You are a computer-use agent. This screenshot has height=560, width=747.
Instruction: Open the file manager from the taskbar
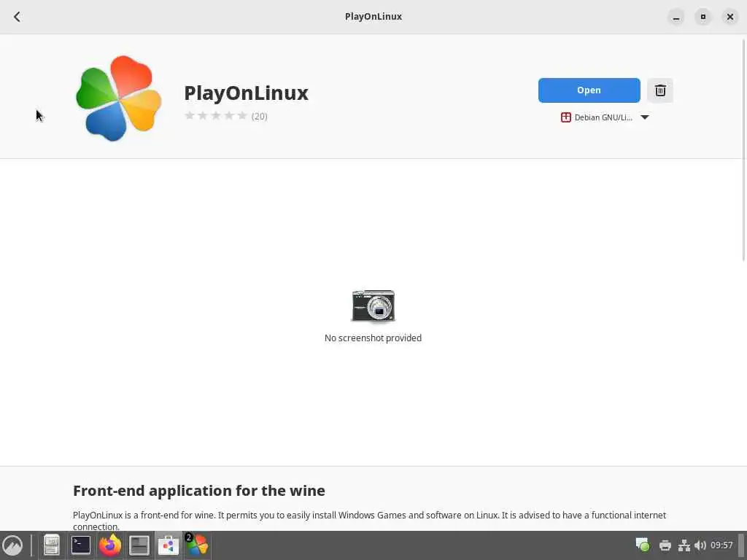(x=52, y=545)
